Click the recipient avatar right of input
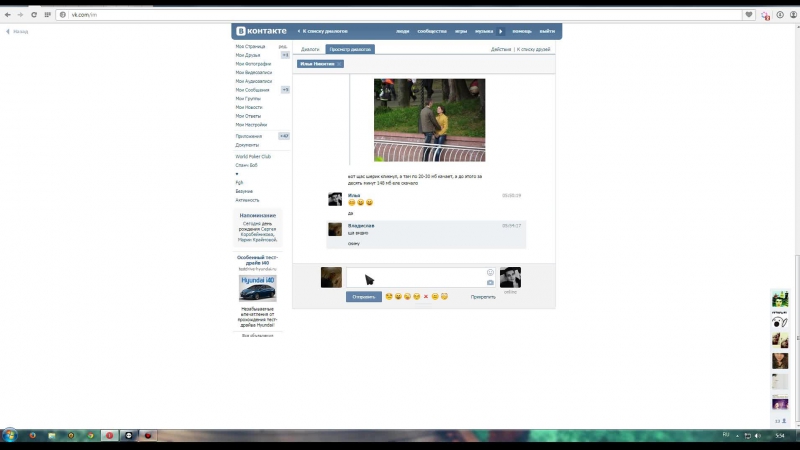Screen dimensions: 800x450 [x=510, y=278]
